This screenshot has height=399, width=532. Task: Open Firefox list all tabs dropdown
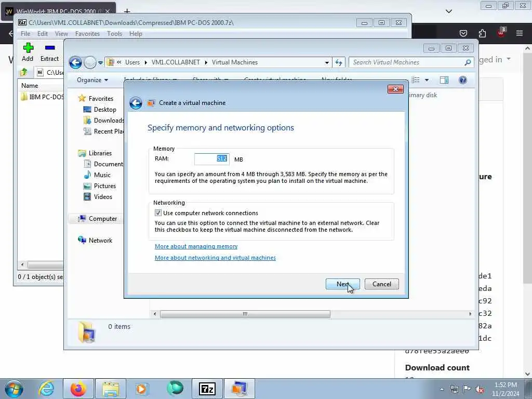click(449, 11)
